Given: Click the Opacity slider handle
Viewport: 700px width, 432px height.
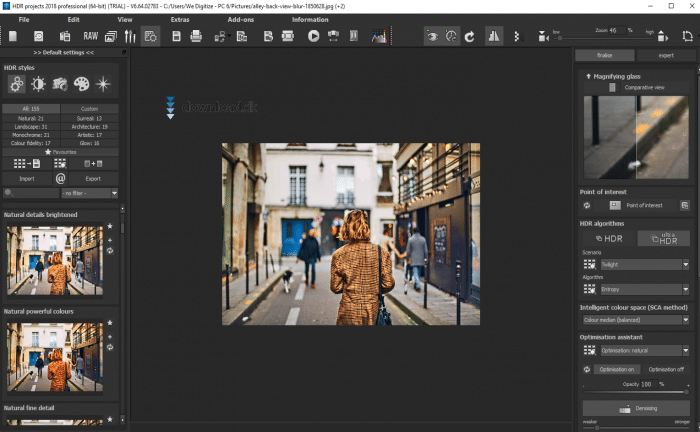Looking at the screenshot, I should (686, 392).
